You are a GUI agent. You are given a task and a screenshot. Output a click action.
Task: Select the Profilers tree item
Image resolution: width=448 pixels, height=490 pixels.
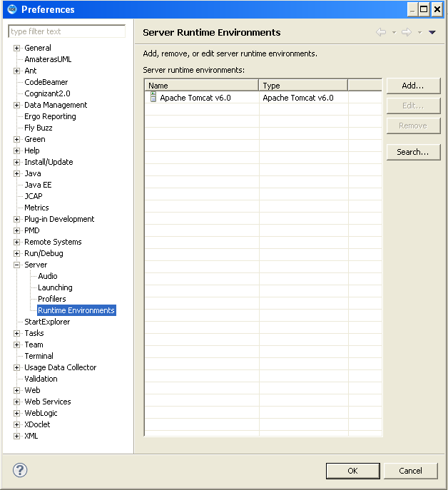(x=52, y=299)
